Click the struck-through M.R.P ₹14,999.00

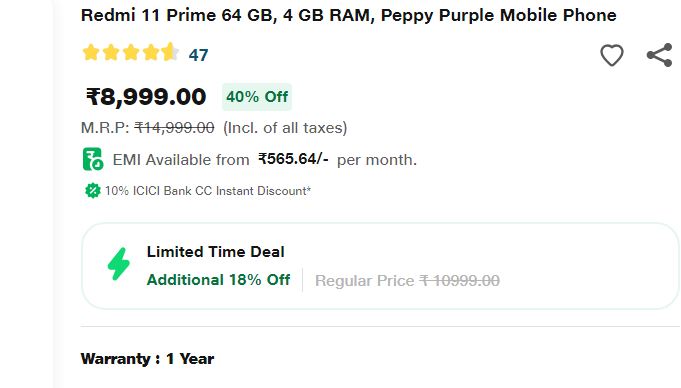click(174, 128)
